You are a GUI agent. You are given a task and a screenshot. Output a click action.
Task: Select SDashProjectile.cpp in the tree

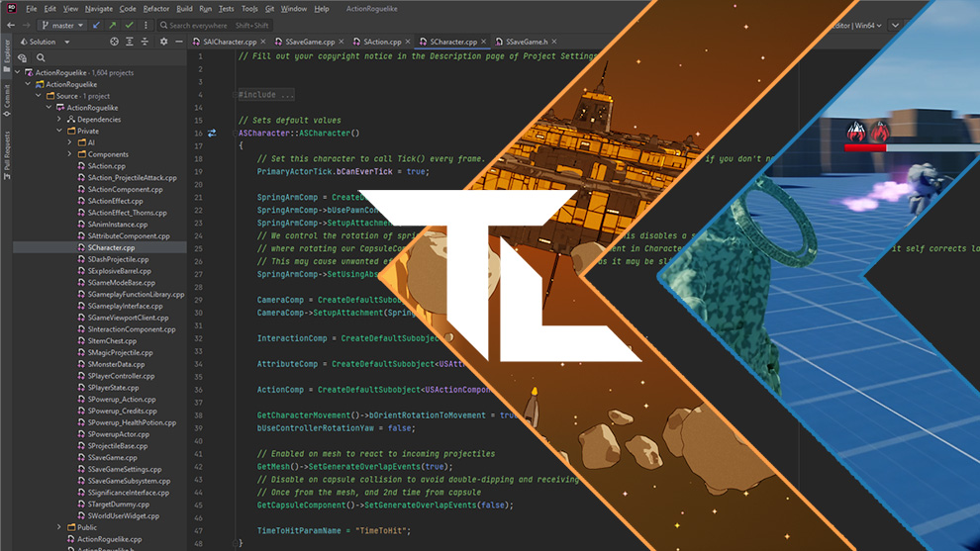[118, 259]
